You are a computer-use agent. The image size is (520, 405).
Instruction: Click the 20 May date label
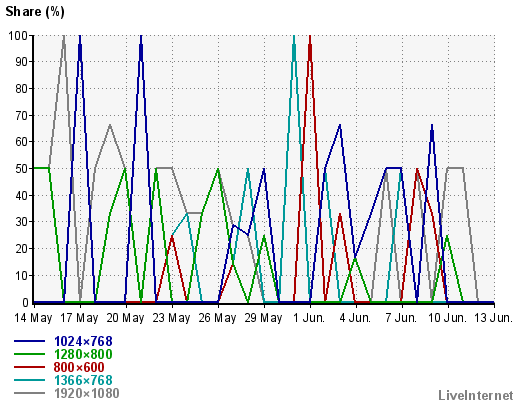(x=125, y=318)
